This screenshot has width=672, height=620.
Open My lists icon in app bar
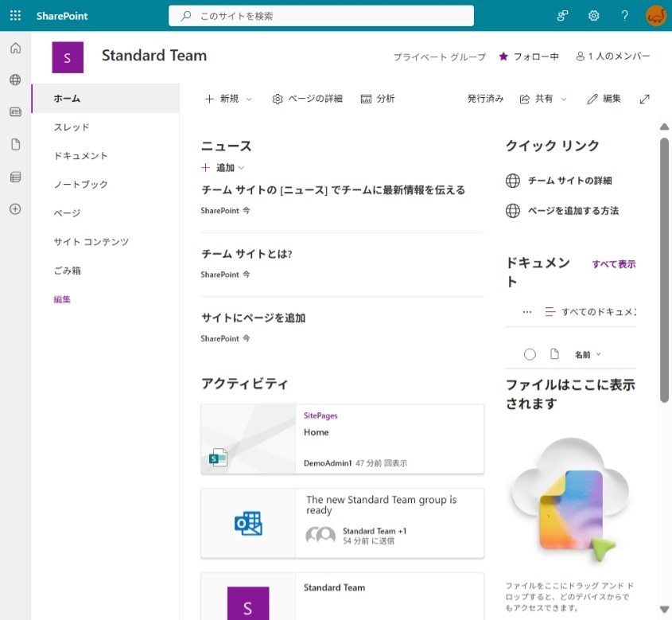(x=15, y=177)
